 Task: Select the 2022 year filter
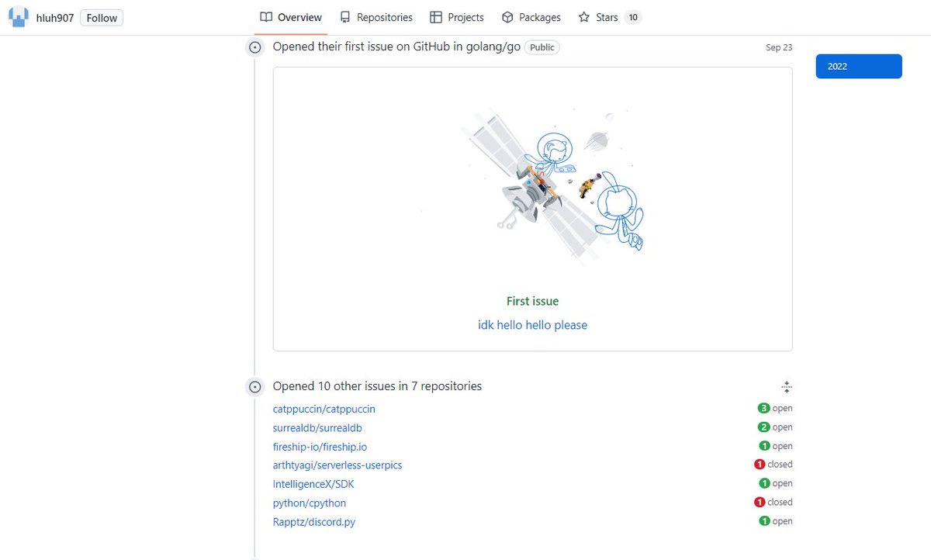point(859,66)
